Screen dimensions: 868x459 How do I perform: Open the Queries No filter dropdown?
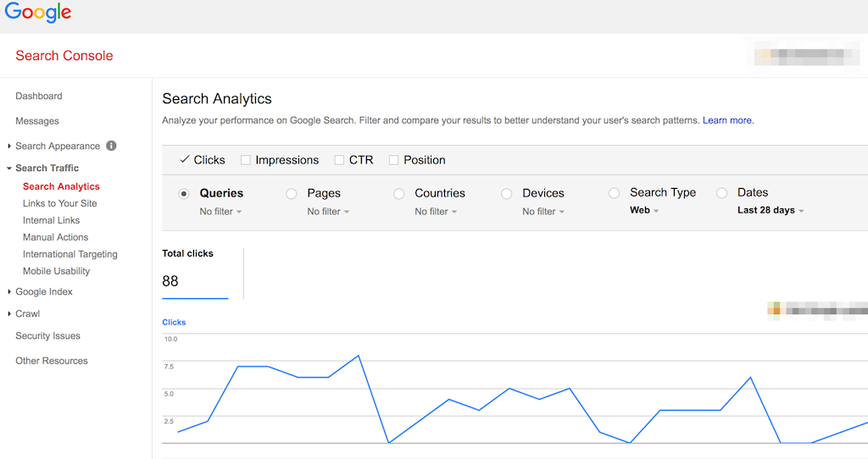[x=220, y=211]
